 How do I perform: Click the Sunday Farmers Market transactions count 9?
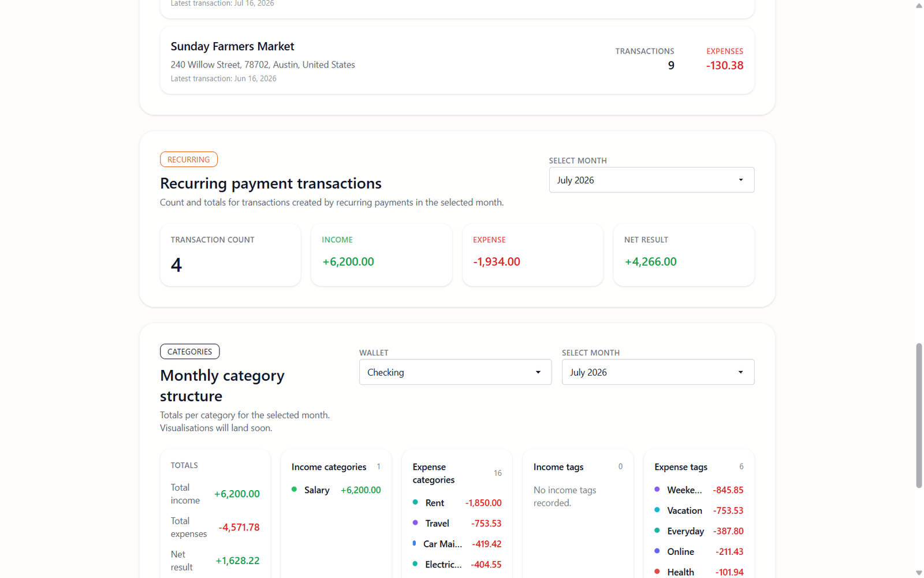pyautogui.click(x=671, y=65)
